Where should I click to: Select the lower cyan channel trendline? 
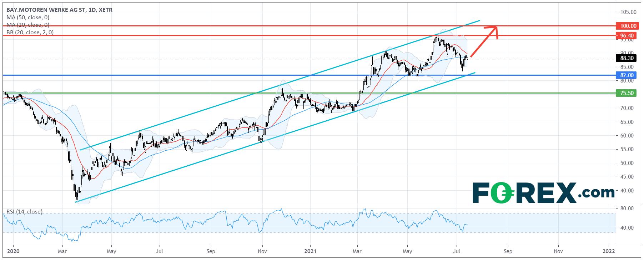click(x=275, y=137)
